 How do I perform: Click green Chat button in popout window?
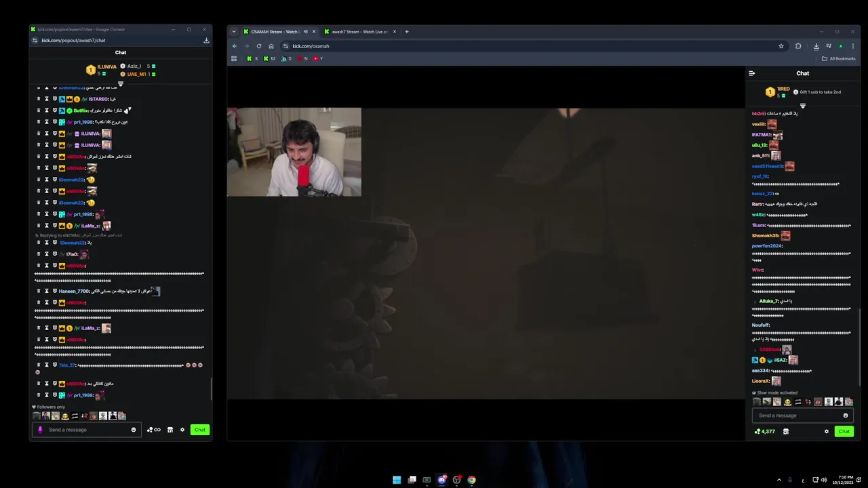[x=200, y=430]
